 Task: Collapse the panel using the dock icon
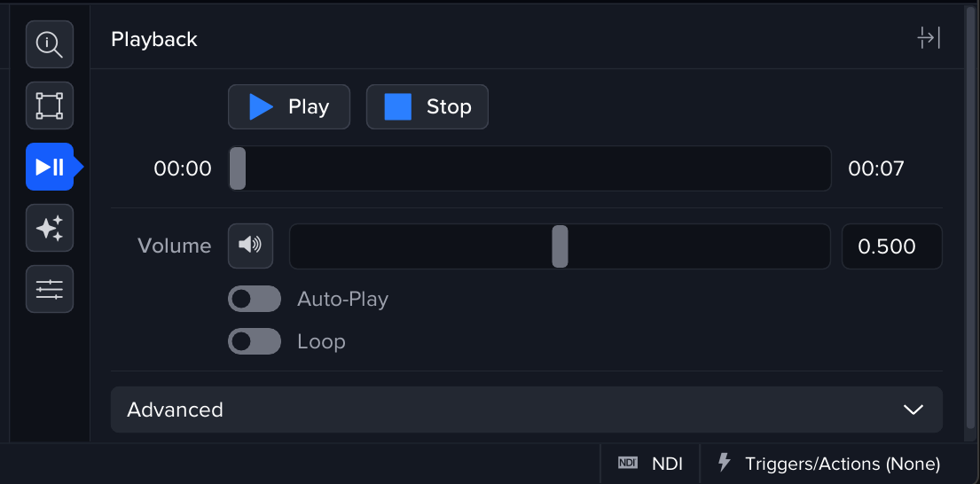pyautogui.click(x=929, y=38)
